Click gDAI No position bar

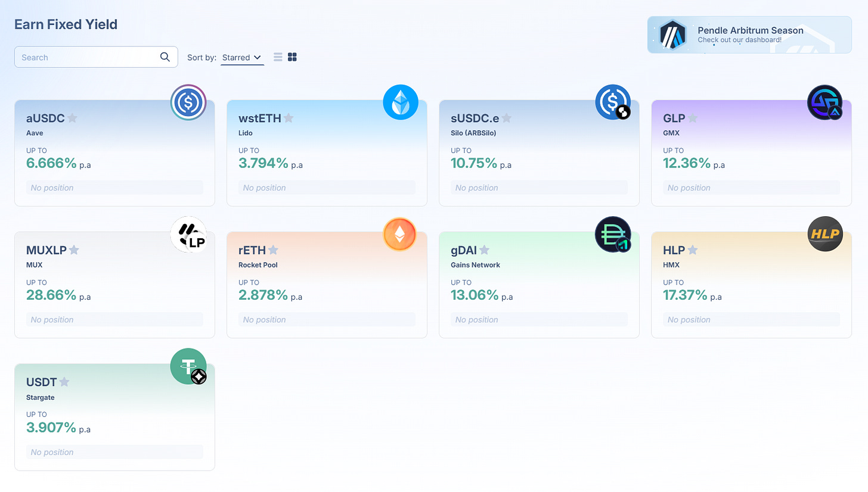coord(539,320)
